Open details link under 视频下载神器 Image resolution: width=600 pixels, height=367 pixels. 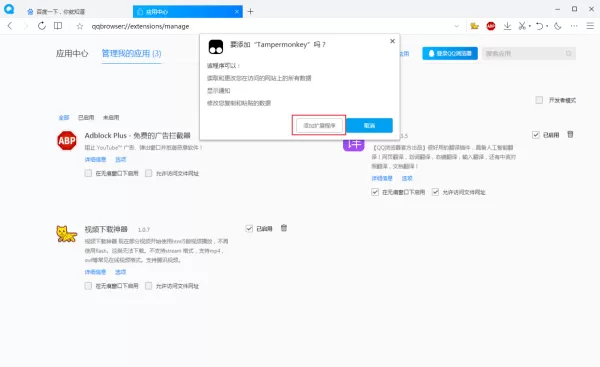(95, 272)
